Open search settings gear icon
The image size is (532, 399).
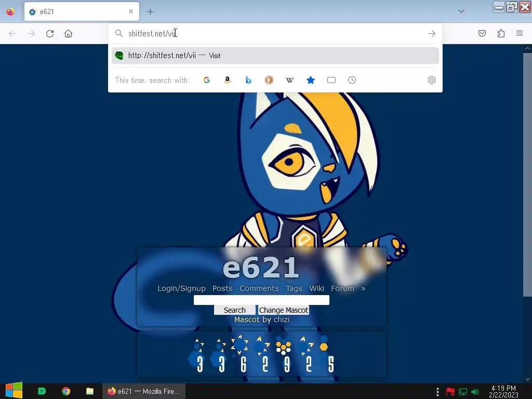[432, 80]
